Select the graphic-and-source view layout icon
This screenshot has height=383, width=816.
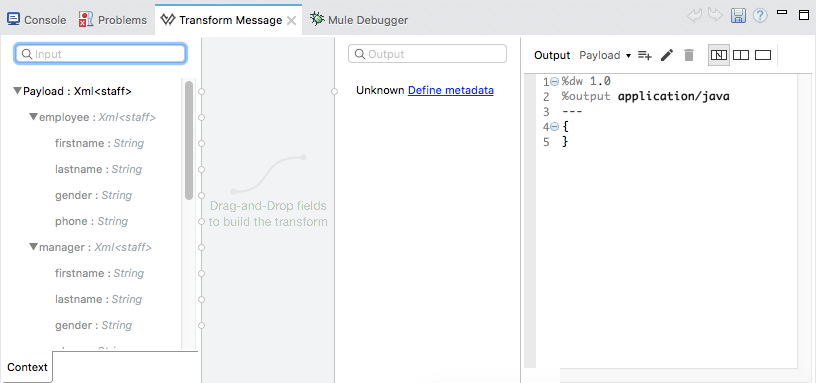[x=719, y=55]
